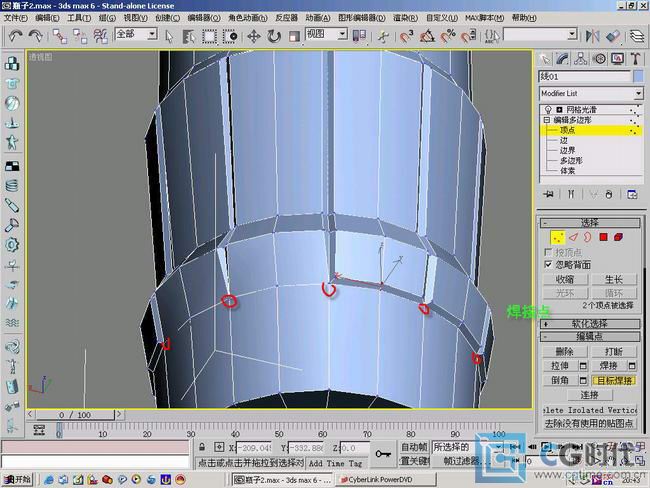The width and height of the screenshot is (650, 488).
Task: Switch to the Create command panel
Action: pyautogui.click(x=545, y=59)
